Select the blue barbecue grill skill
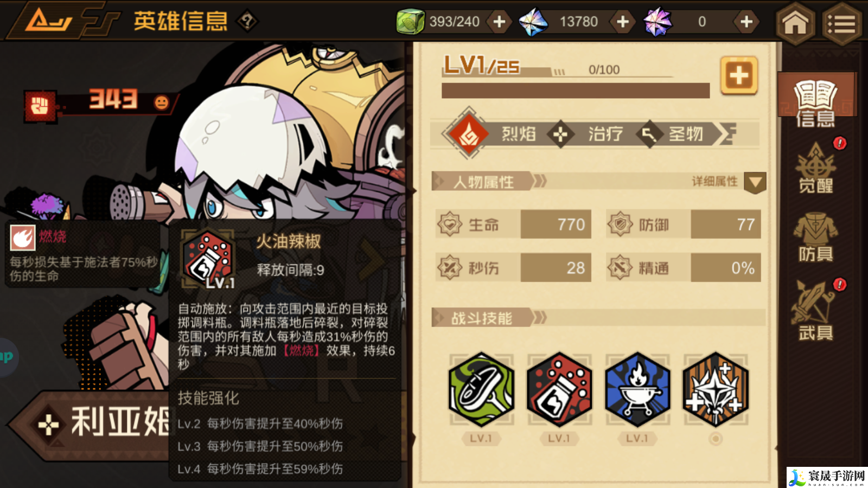Viewport: 868px width, 488px height. point(637,389)
